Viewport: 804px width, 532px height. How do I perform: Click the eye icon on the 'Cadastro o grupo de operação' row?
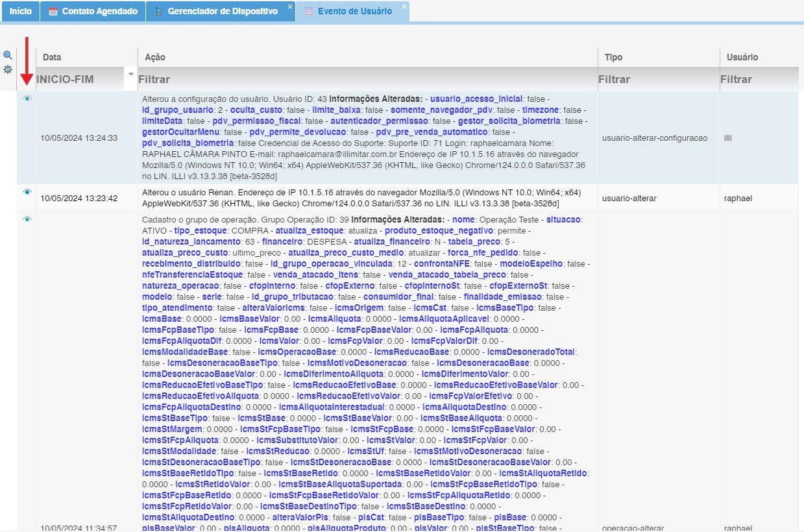(27, 219)
